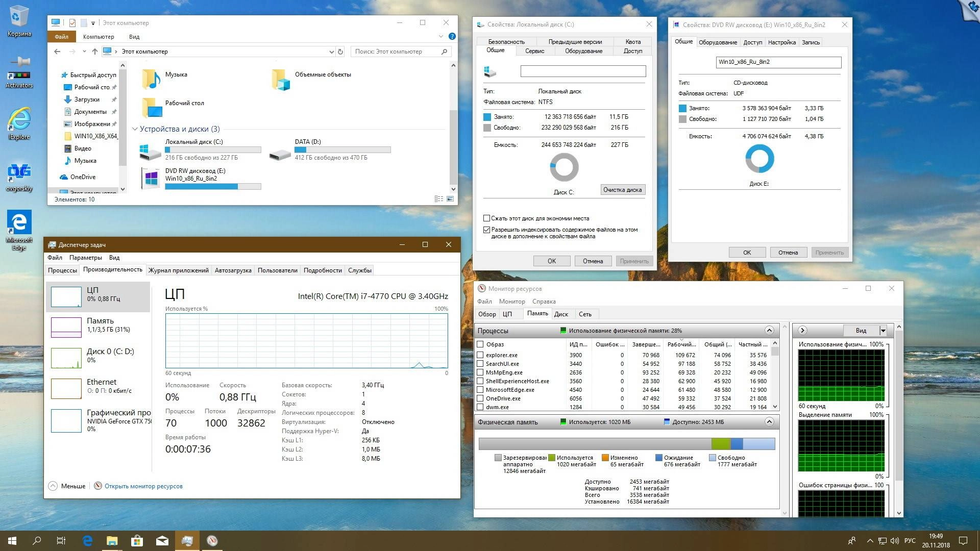
Task: Collapse the Устройства и диски section
Action: (x=135, y=129)
